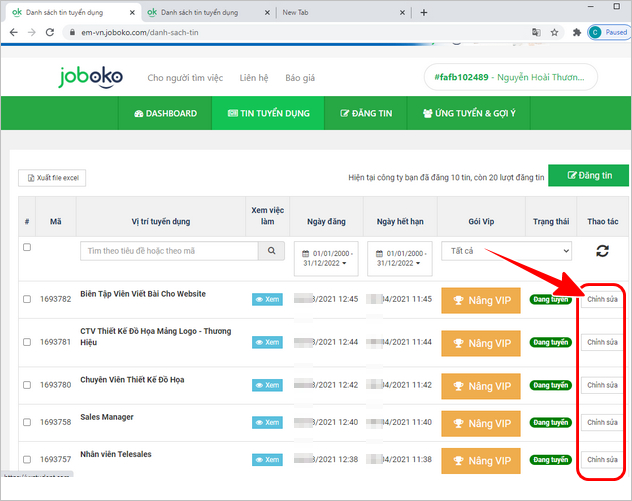Image resolution: width=632 pixels, height=501 pixels.
Task: Click the green Đăng tin button
Action: [x=589, y=175]
